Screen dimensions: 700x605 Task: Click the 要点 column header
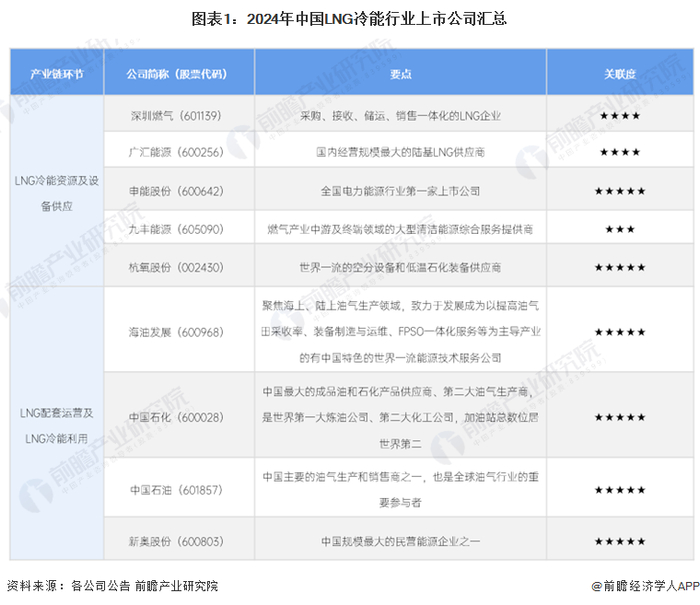click(x=400, y=72)
